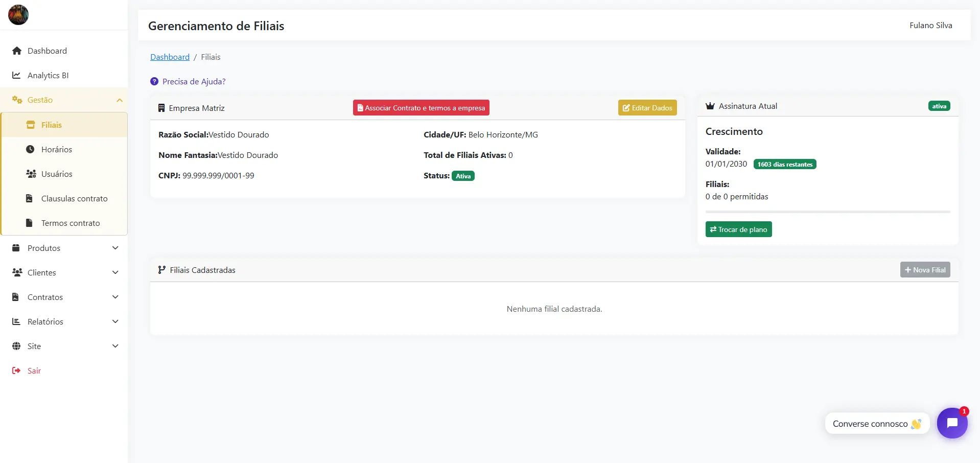Click the Contratos file-signature icon

click(15, 297)
